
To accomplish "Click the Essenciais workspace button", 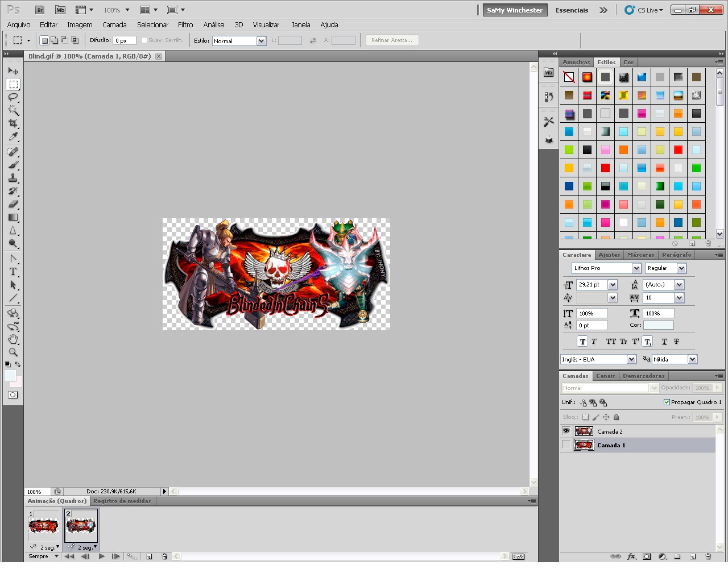I will (x=572, y=10).
